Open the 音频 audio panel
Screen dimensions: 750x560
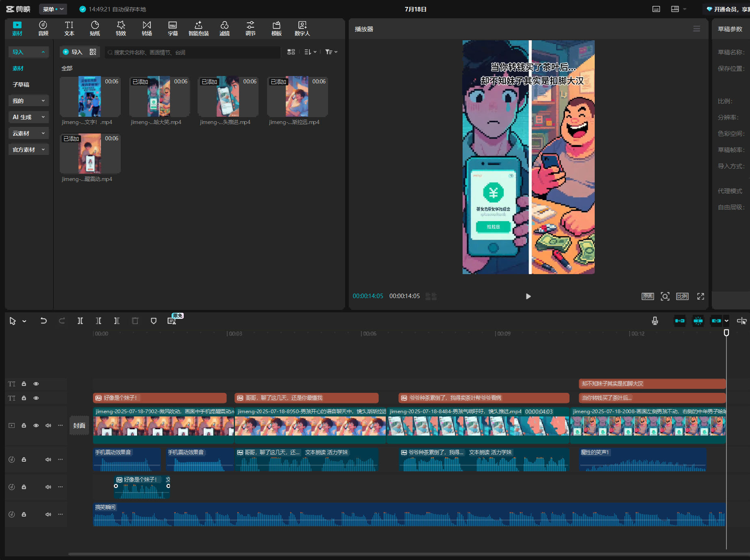[x=43, y=28]
